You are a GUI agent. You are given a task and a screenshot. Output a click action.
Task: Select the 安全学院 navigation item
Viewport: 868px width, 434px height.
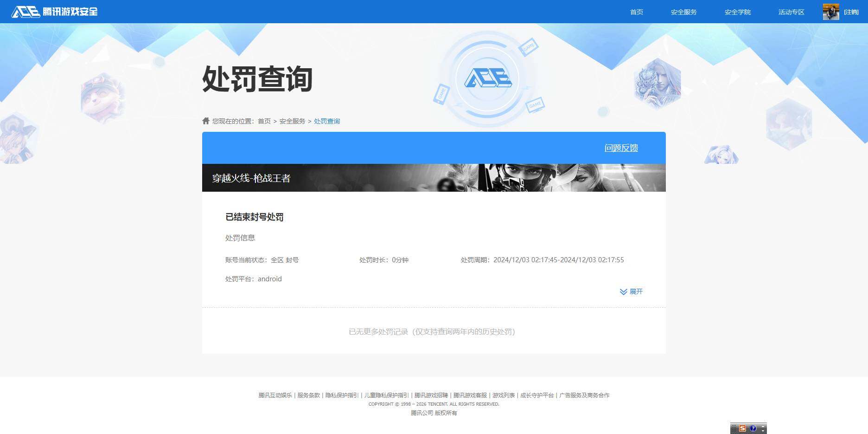[x=737, y=12]
